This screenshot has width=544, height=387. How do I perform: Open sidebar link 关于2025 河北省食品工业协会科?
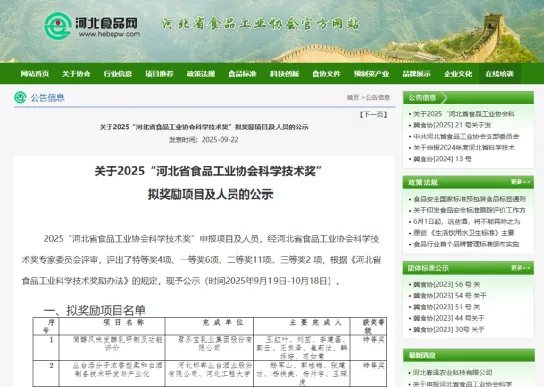pyautogui.click(x=464, y=114)
